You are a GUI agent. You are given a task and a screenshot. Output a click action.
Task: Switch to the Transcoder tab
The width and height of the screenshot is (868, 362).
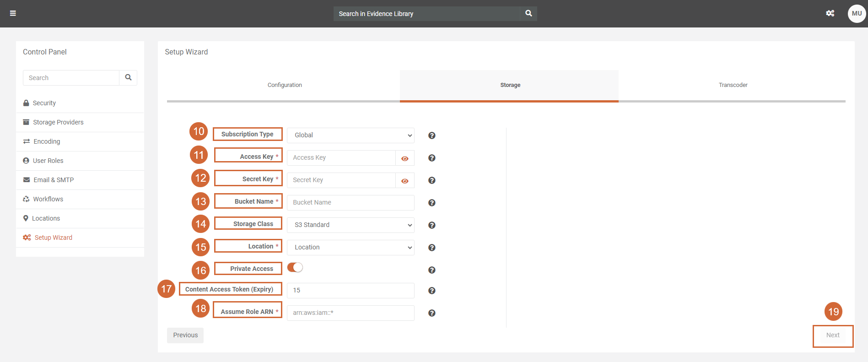(733, 85)
